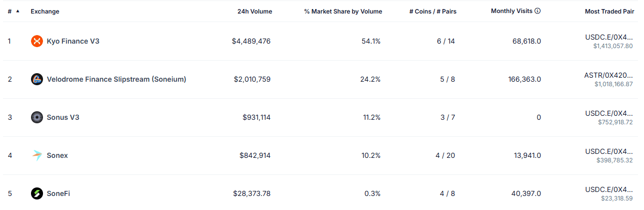This screenshot has height=210, width=644.
Task: Click the ASTR/0X420... most traded pair
Action: [608, 75]
